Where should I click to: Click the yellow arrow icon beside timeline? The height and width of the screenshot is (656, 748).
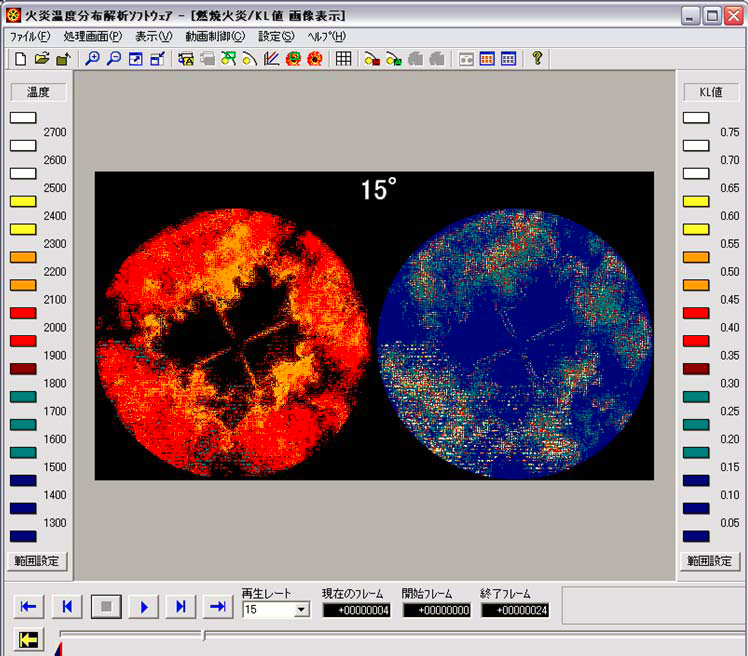(30, 640)
